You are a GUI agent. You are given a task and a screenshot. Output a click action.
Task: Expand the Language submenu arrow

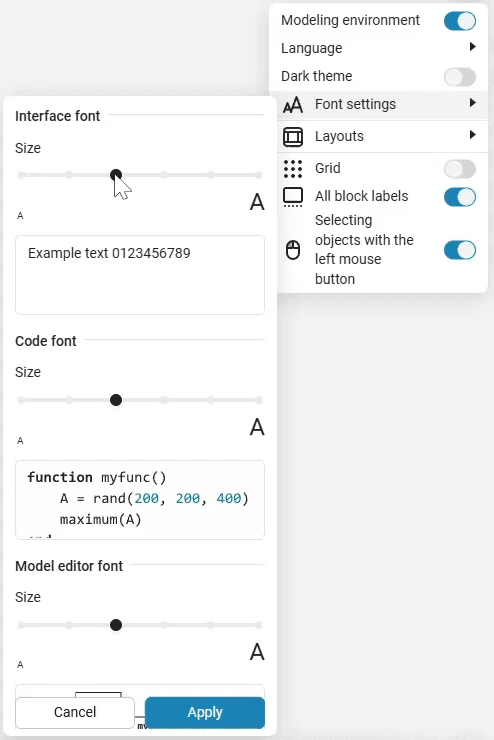pyautogui.click(x=472, y=47)
